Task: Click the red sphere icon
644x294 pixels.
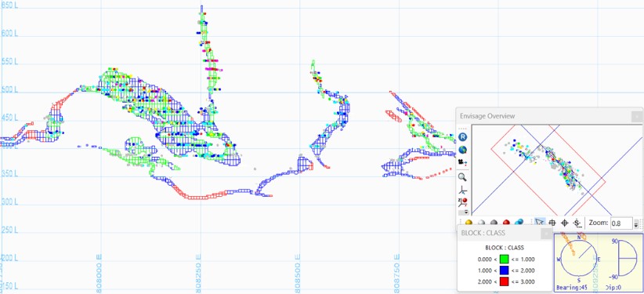Action: [x=506, y=223]
